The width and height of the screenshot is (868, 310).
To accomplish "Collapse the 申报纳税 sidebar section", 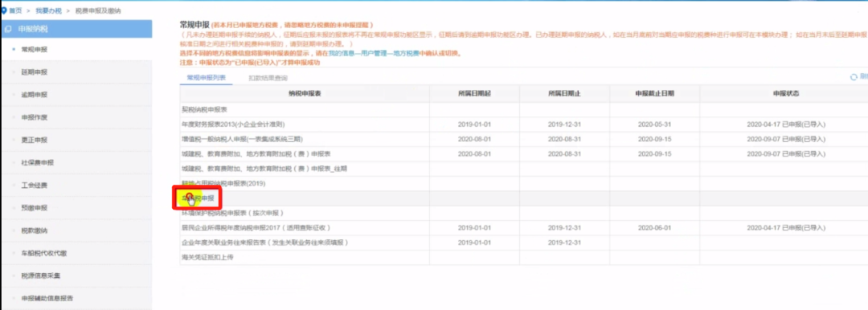I will coord(76,29).
